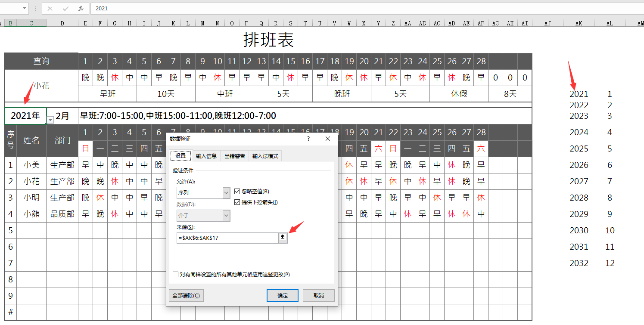Switch to the 输入信息 tab
Image resolution: width=644 pixels, height=325 pixels.
pyautogui.click(x=206, y=156)
